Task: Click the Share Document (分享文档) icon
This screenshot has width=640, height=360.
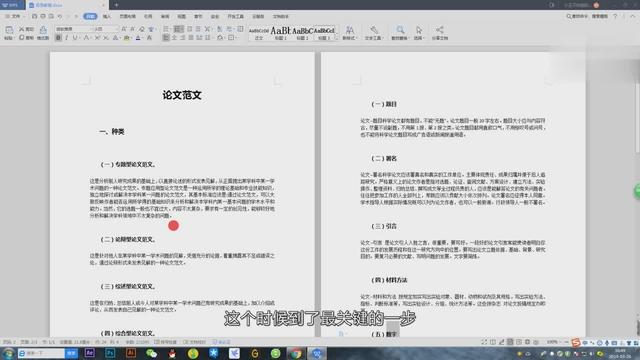Action: 440,33
